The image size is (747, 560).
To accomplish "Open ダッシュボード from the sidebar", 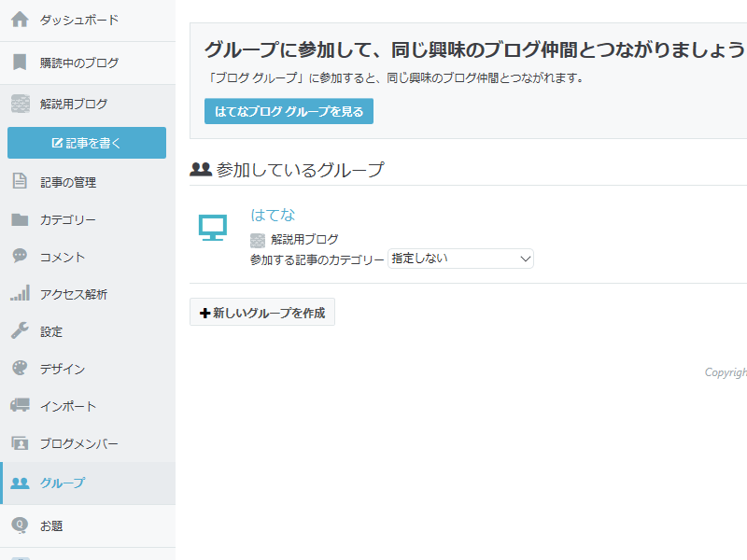I will pos(88,20).
